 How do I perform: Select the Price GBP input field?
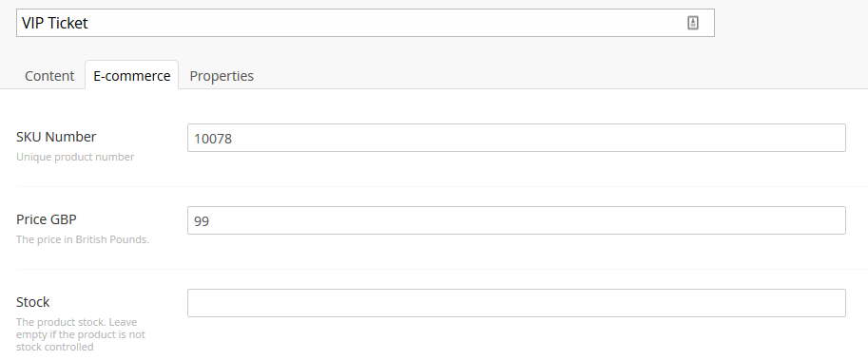coord(516,220)
